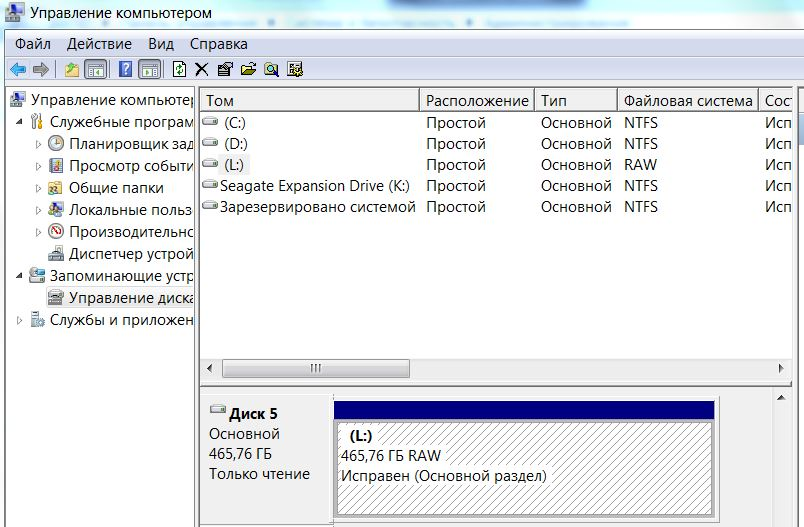Click the horizontal scrollbar right arrow
804x527 pixels.
click(781, 368)
